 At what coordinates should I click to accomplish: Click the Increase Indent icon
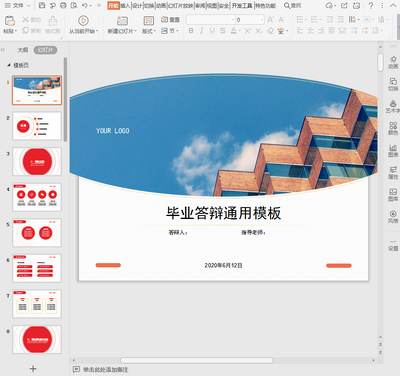[x=340, y=20]
